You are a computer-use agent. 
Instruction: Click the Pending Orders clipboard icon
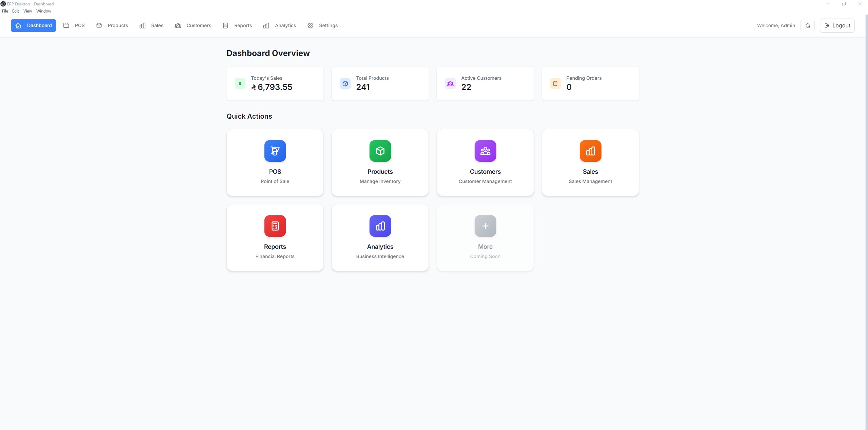click(x=555, y=83)
